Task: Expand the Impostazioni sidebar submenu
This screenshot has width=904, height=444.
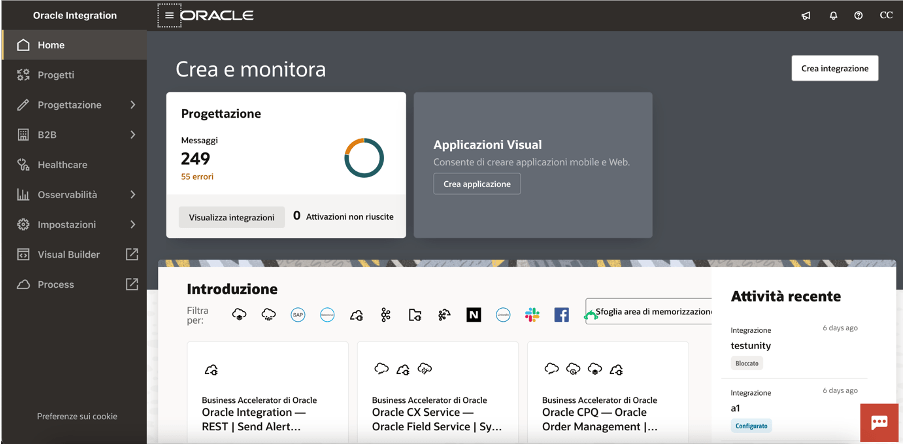Action: (132, 225)
